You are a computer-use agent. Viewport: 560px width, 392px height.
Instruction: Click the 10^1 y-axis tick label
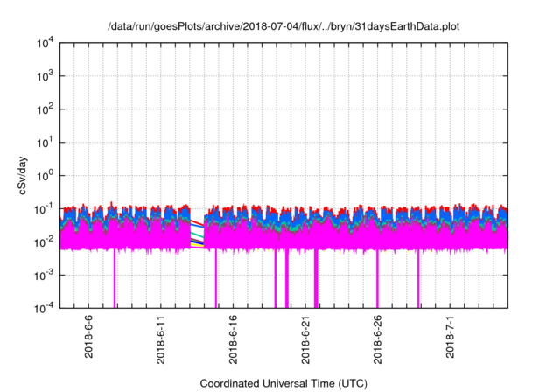[x=45, y=143]
